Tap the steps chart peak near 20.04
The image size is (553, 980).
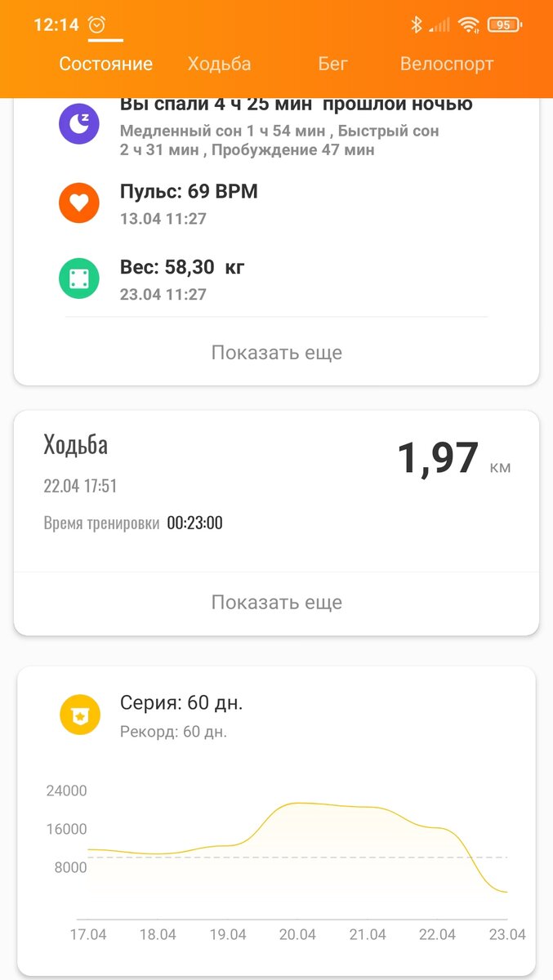click(x=302, y=804)
